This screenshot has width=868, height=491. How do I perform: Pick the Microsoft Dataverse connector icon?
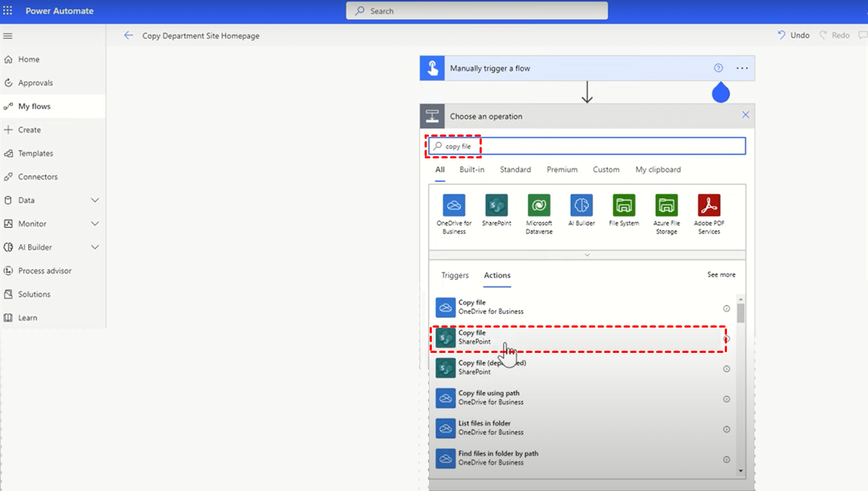[x=539, y=205]
